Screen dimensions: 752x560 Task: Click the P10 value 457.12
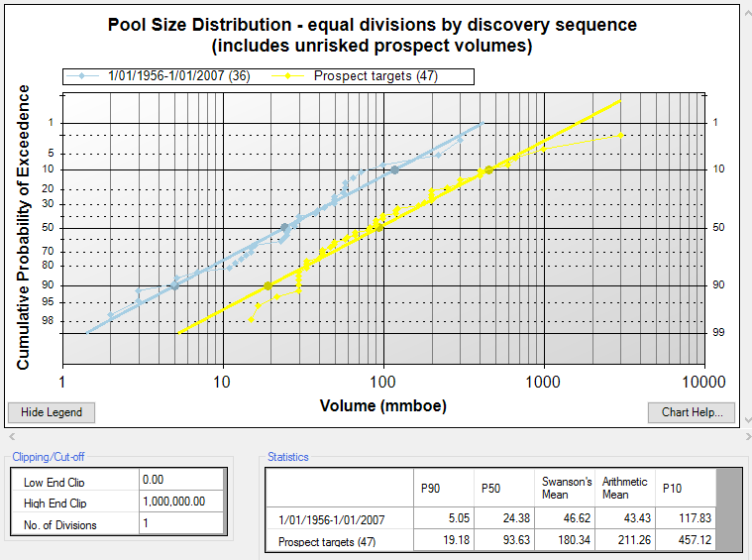coord(686,540)
